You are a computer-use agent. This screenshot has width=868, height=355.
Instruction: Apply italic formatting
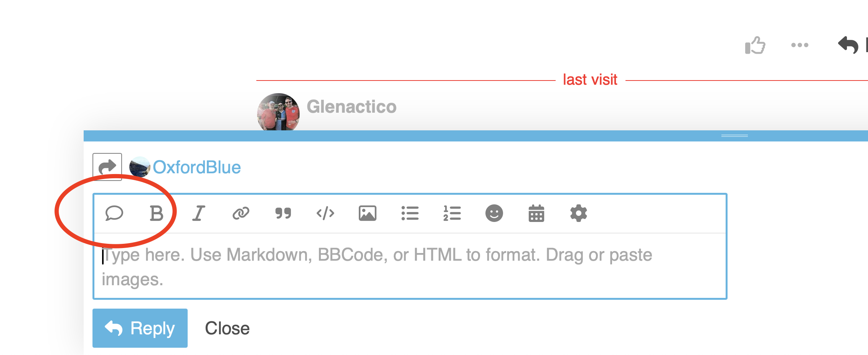click(198, 213)
